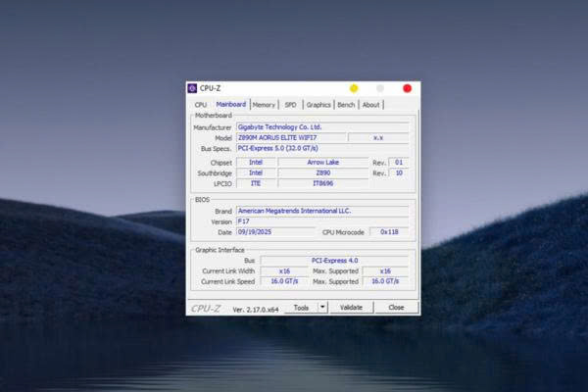Click the Close button at bottom
The height and width of the screenshot is (392, 588).
tap(396, 307)
